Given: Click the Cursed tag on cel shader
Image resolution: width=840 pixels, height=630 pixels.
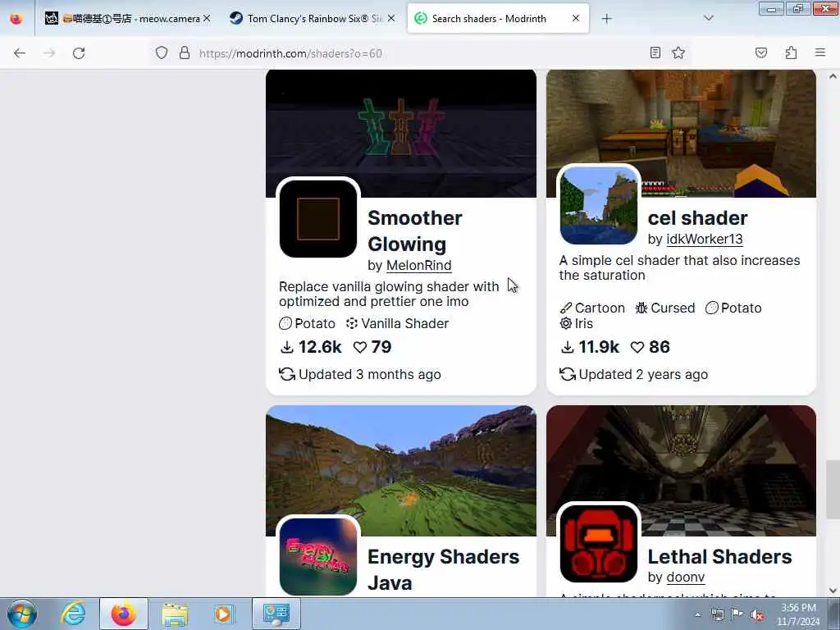Looking at the screenshot, I should (x=664, y=308).
